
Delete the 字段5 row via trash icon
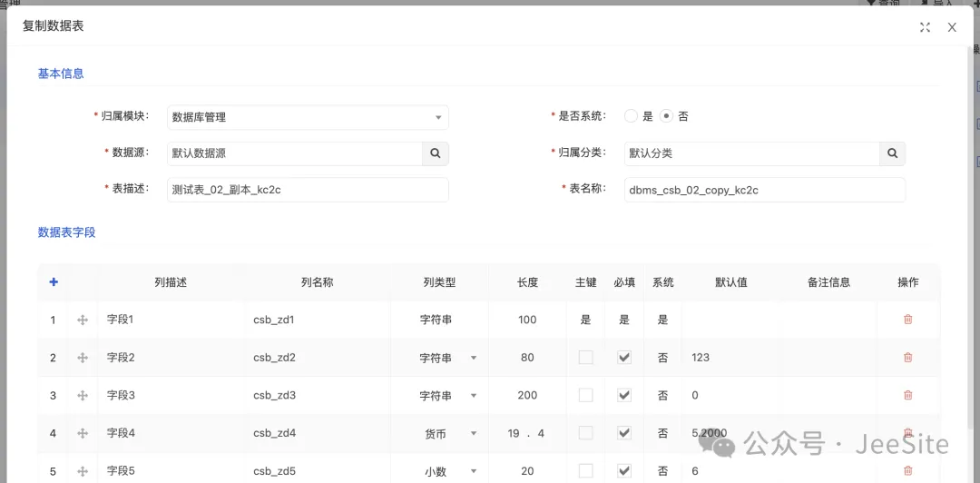908,471
